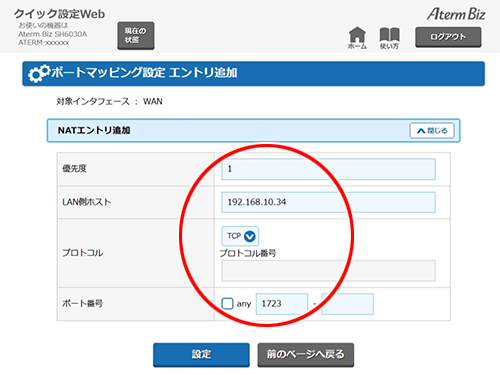500x375 pixels.
Task: Click the start port field showing 1723
Action: point(282,304)
